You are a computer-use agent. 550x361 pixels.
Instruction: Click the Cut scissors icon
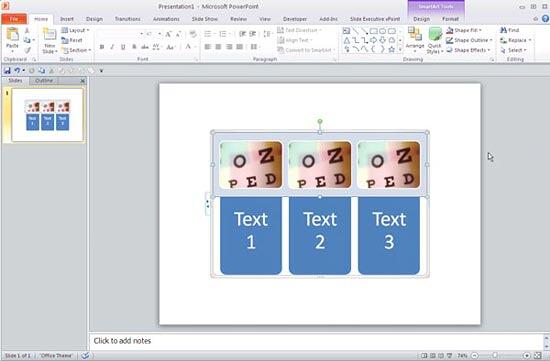point(27,31)
